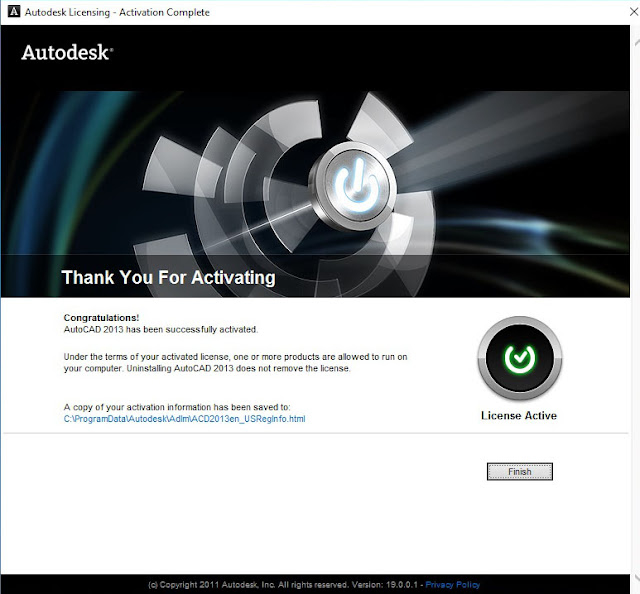Click the scrollbar up arrow at the right edge

636,42
